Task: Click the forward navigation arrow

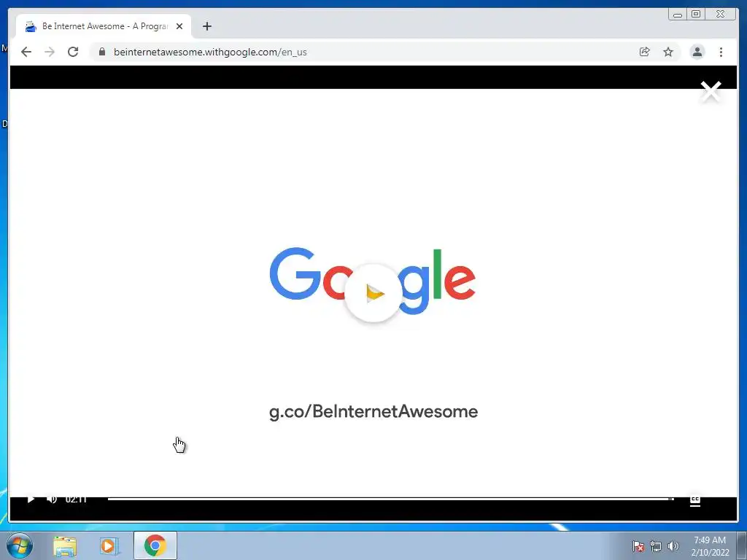Action: 50,52
